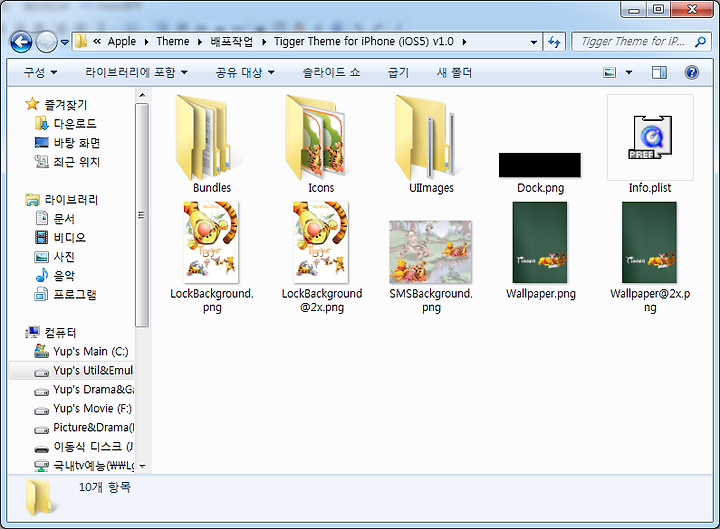Click the 굽기 toolbar button

click(398, 73)
